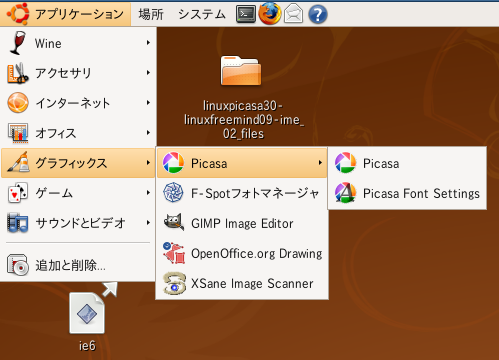Click the GIMP mascot icon

174,222
